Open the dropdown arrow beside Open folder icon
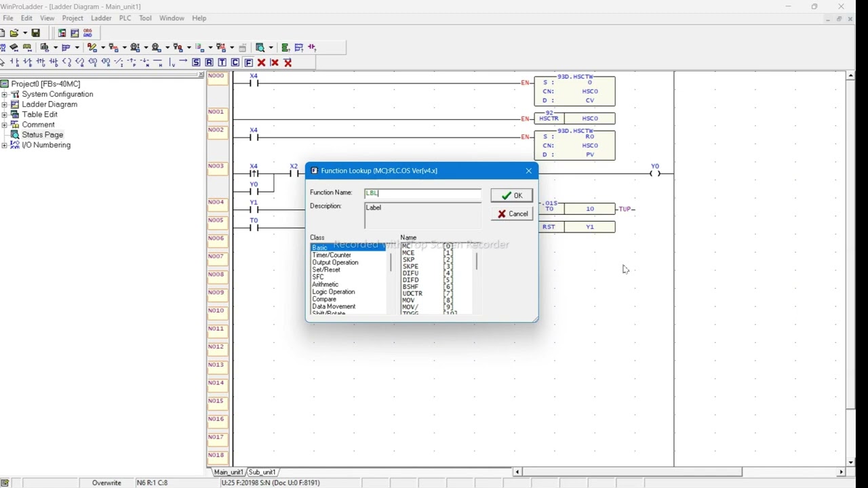The height and width of the screenshot is (488, 868). [x=25, y=33]
